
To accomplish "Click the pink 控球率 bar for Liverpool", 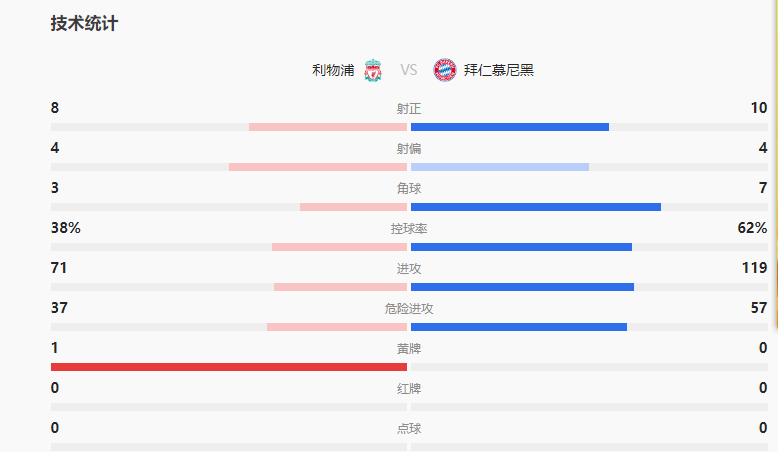I will [x=339, y=247].
